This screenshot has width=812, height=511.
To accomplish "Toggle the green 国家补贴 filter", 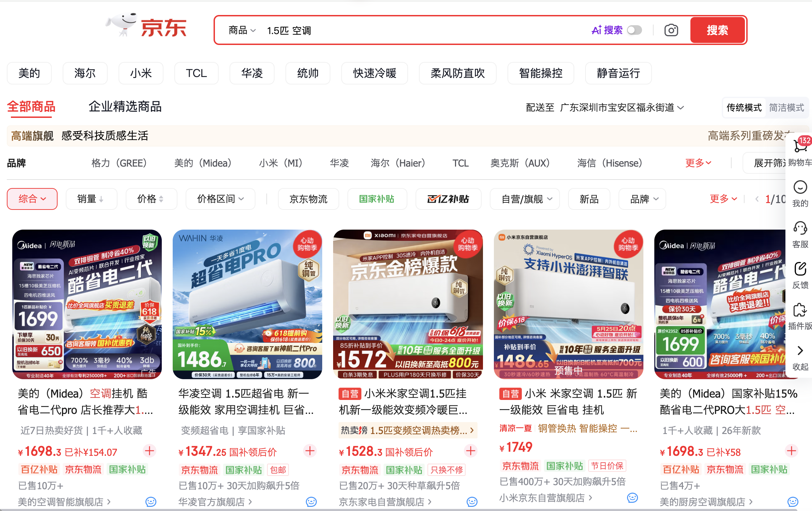I will (377, 199).
